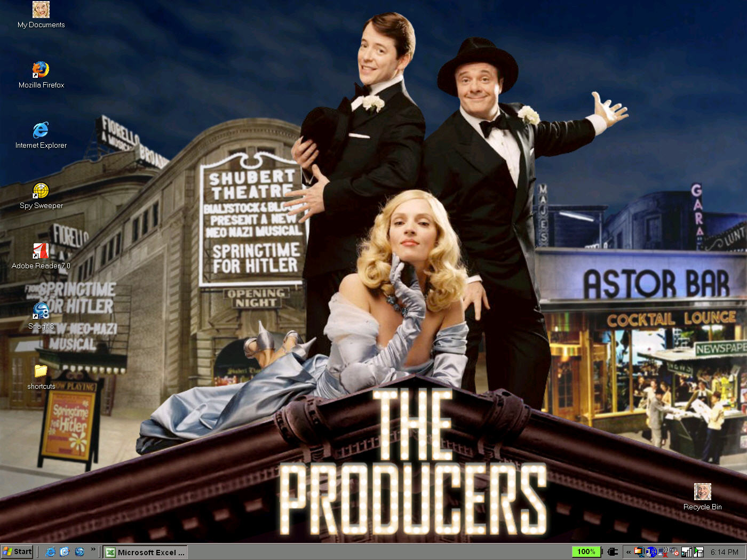Launch Mozilla Firefox from the desktop
This screenshot has width=747, height=560.
coord(41,70)
